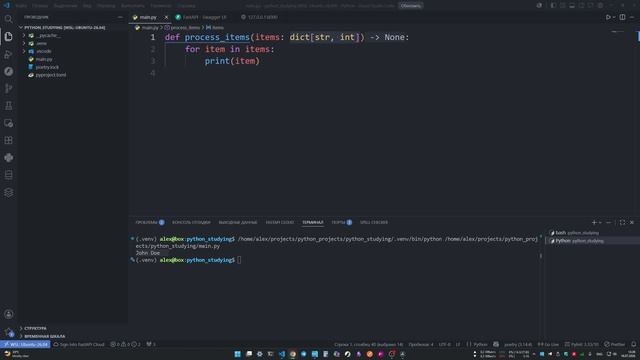Open editor More Actions ellipsis
This screenshot has width=640, height=360.
[x=631, y=17]
